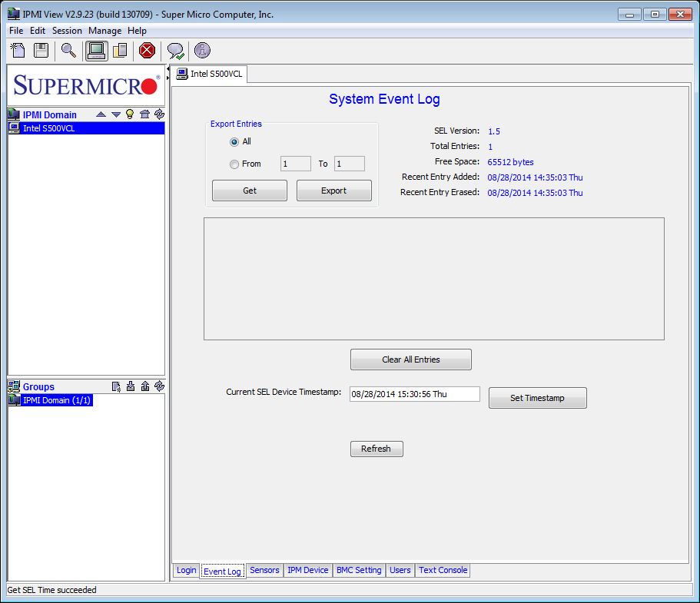Select IPMI Domain (1/1) in Groups list
This screenshot has height=603, width=700.
click(x=51, y=400)
